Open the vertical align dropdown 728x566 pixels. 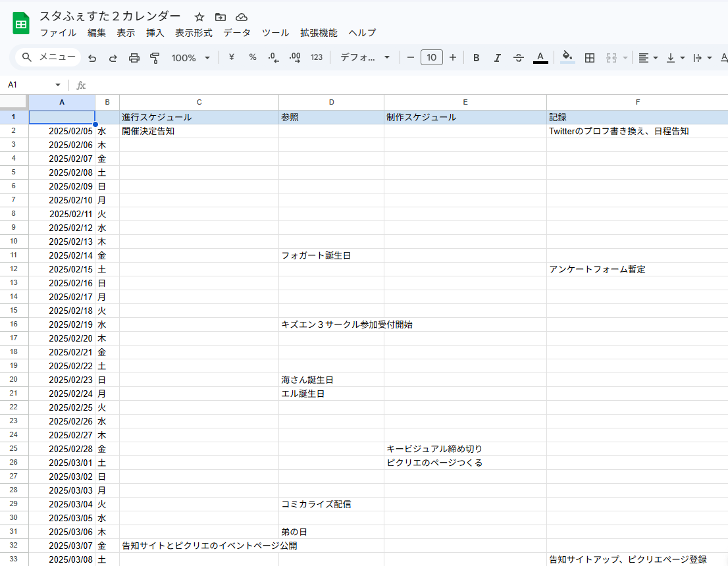(675, 58)
